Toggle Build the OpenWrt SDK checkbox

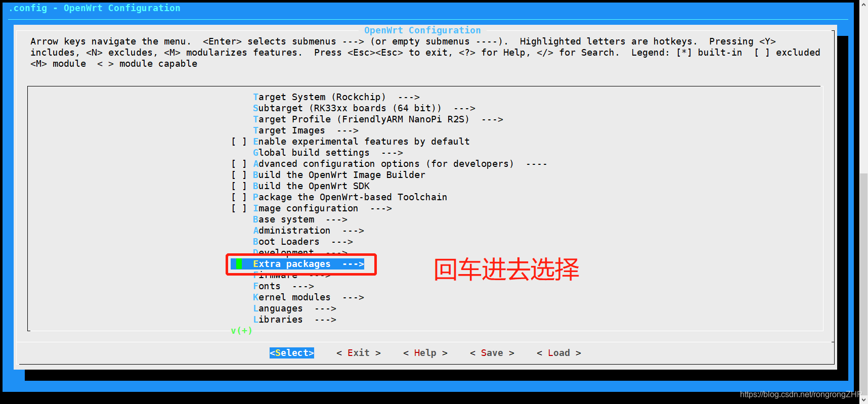(x=239, y=186)
